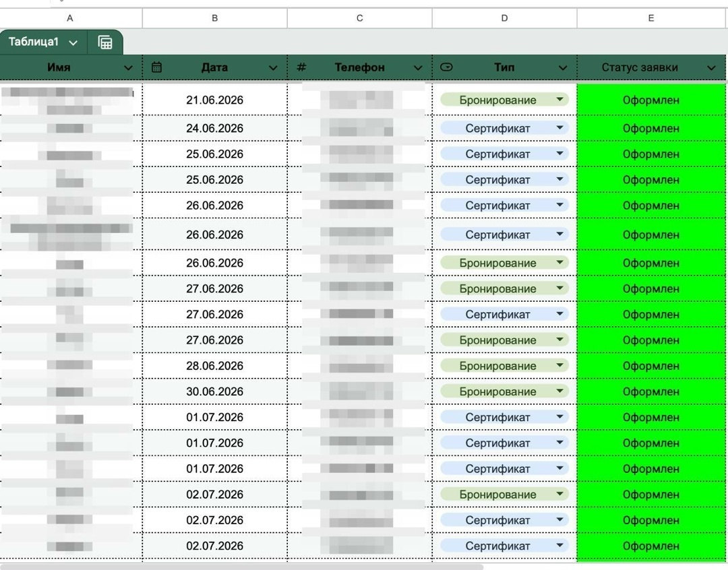Select column B header

(214, 18)
